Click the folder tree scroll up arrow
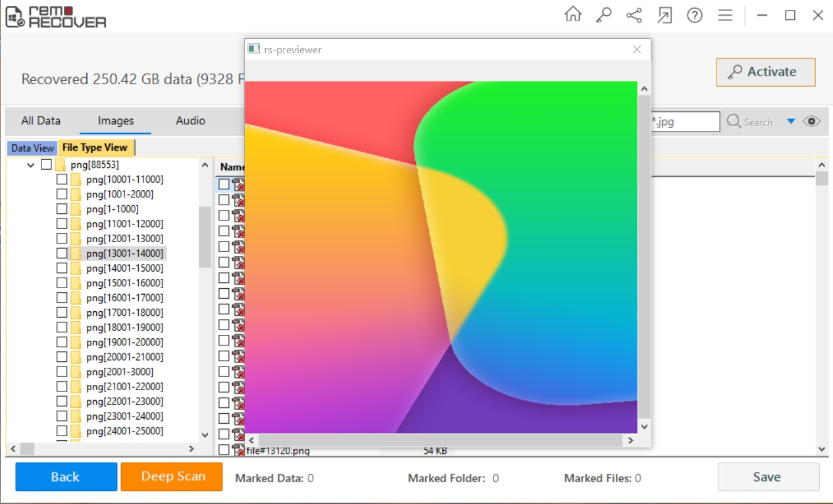The image size is (833, 504). pyautogui.click(x=205, y=165)
